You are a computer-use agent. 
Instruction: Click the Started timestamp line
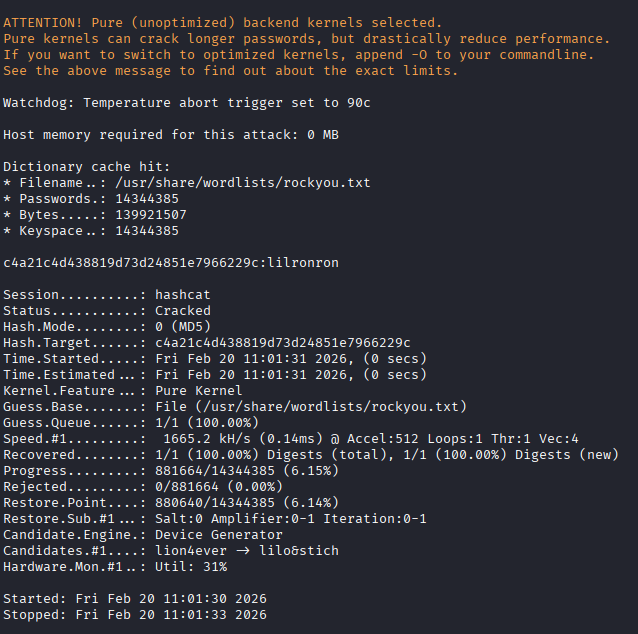(x=135, y=599)
